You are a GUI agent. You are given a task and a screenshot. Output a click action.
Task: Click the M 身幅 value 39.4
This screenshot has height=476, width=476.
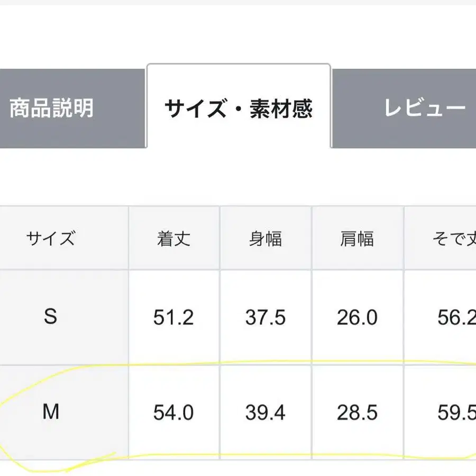[265, 412]
